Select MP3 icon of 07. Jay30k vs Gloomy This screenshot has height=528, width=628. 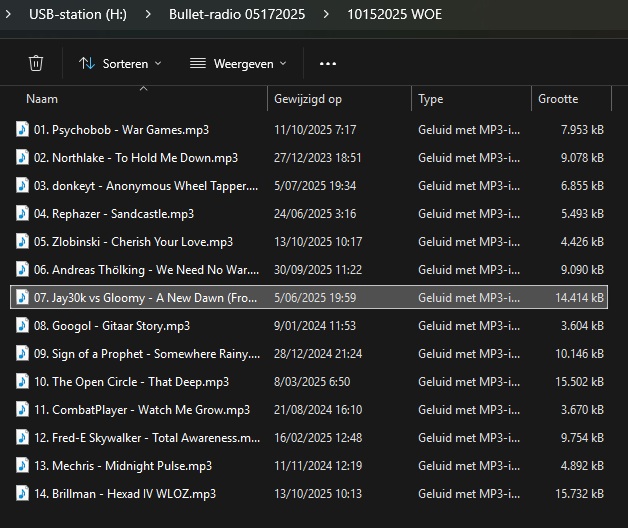coord(22,298)
